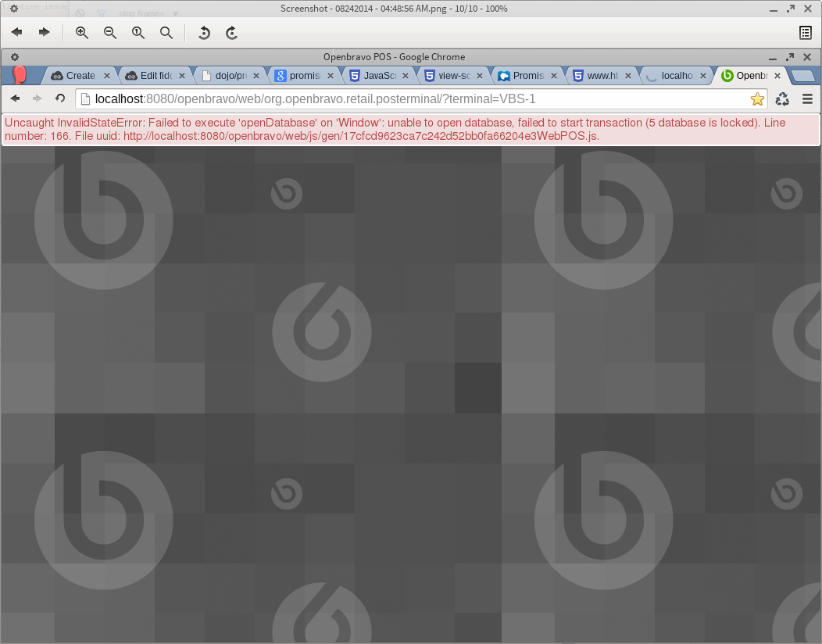Zoom out with magnifier minus icon
822x644 pixels.
110,33
